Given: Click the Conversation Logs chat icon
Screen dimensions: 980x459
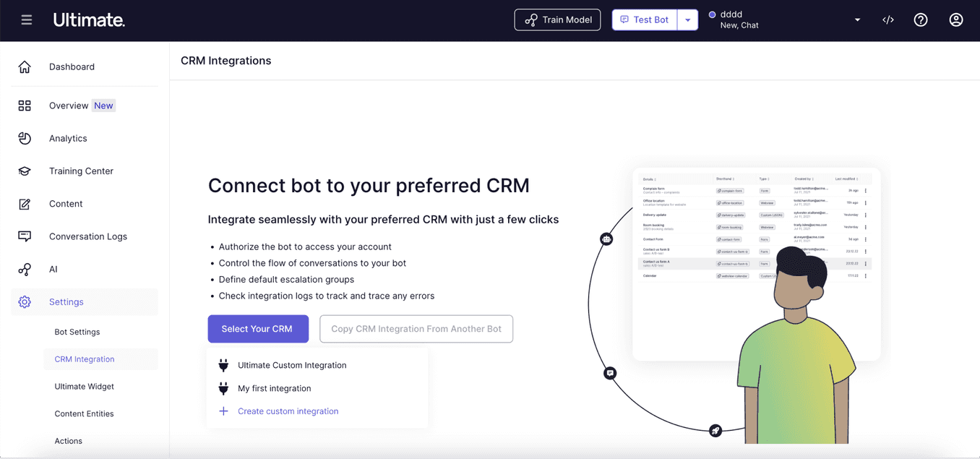Looking at the screenshot, I should (x=25, y=236).
